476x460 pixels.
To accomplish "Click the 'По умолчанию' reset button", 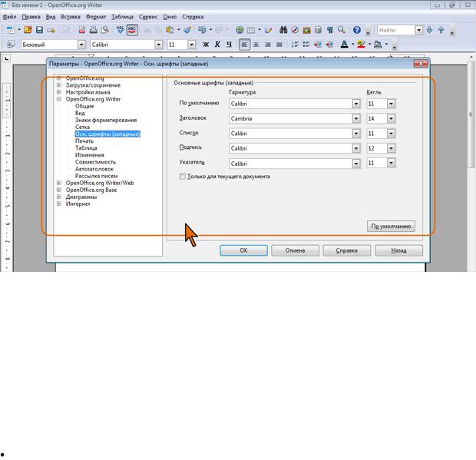I will coord(391,227).
